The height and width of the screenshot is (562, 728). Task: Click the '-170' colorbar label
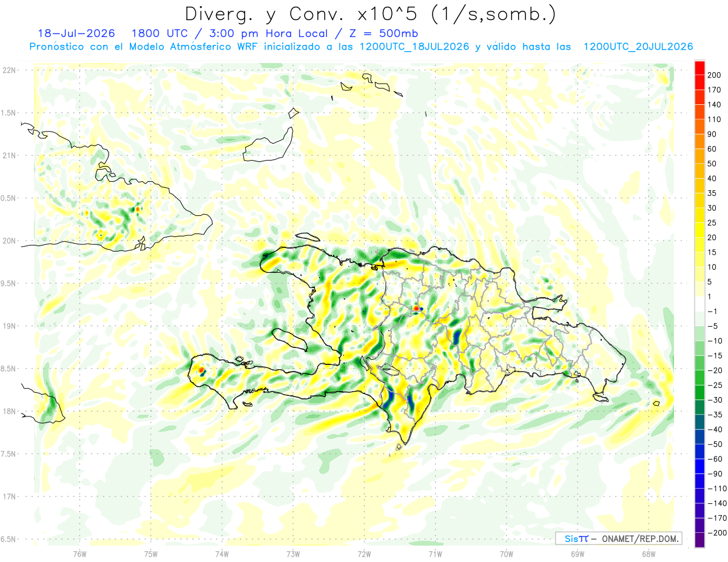tap(716, 518)
